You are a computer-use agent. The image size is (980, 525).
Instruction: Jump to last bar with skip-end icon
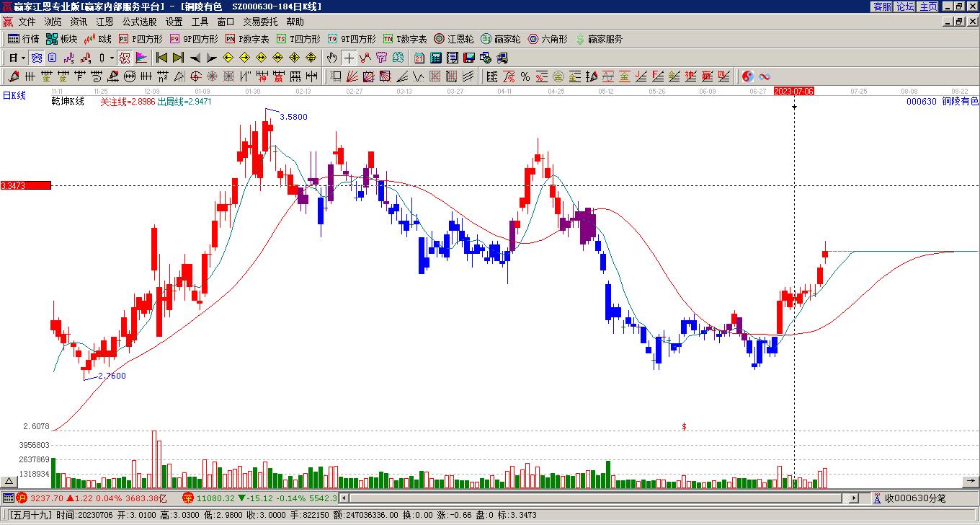point(178,58)
